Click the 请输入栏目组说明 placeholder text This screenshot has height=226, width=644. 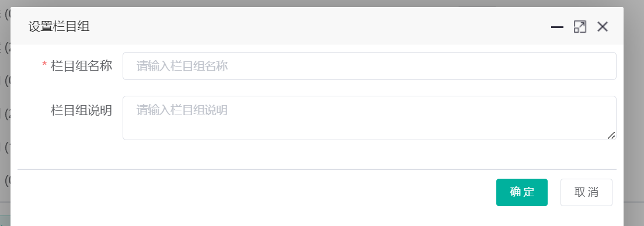pyautogui.click(x=182, y=110)
